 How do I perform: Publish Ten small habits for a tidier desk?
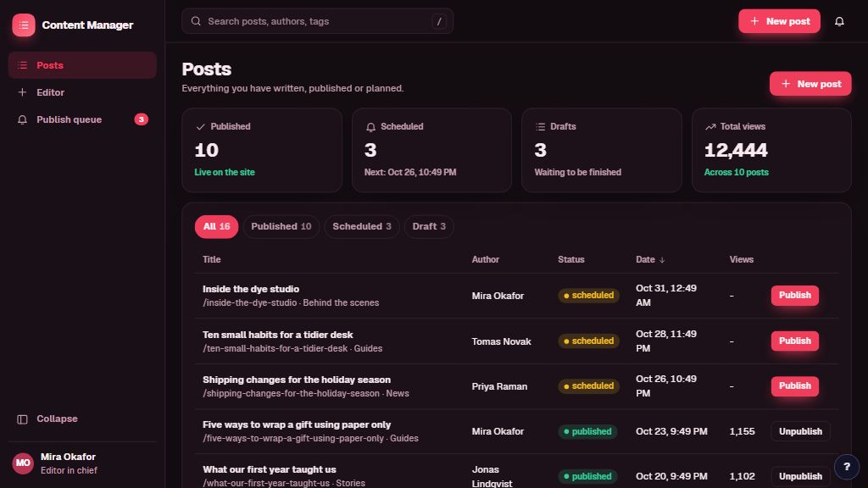coord(794,341)
